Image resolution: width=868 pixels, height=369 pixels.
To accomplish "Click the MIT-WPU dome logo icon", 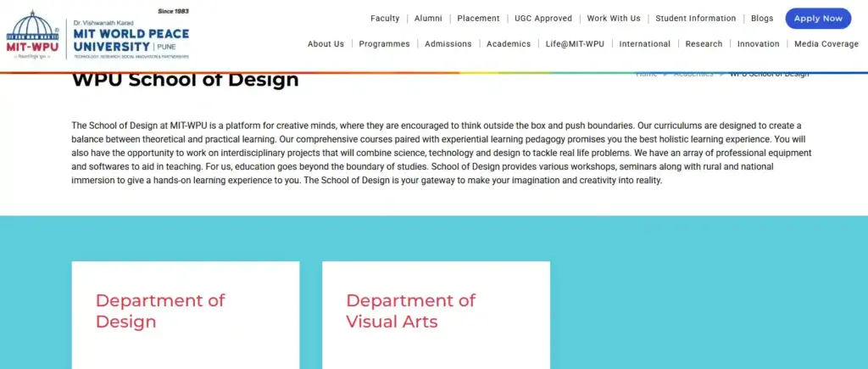I will click(33, 35).
